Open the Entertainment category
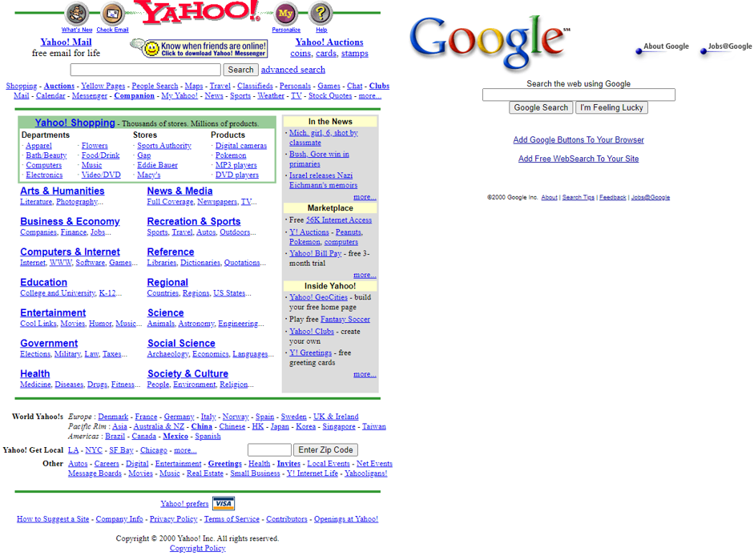754x560 pixels. 53,313
